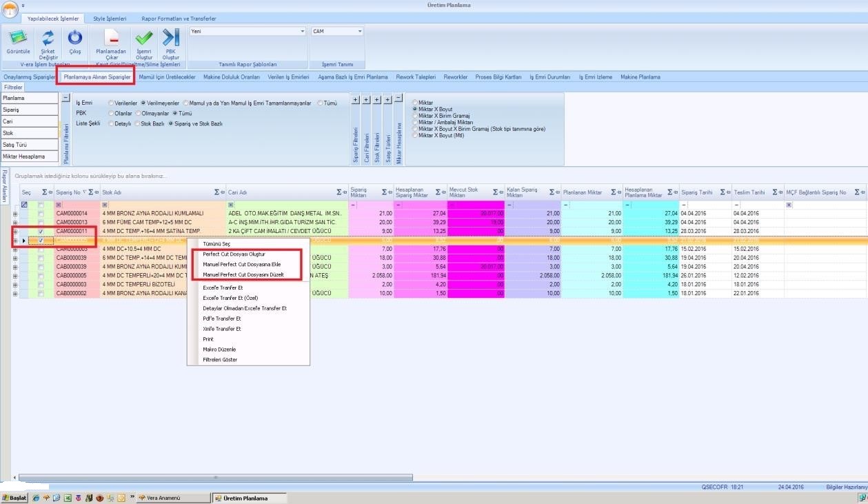Tick the checkbox for order CAM0000014
868x504 pixels.
(x=41, y=214)
